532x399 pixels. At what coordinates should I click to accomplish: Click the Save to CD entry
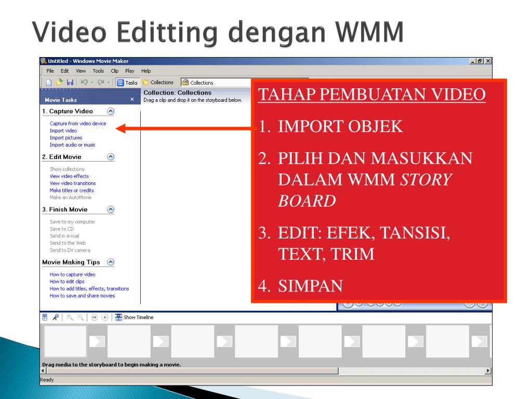pos(61,229)
